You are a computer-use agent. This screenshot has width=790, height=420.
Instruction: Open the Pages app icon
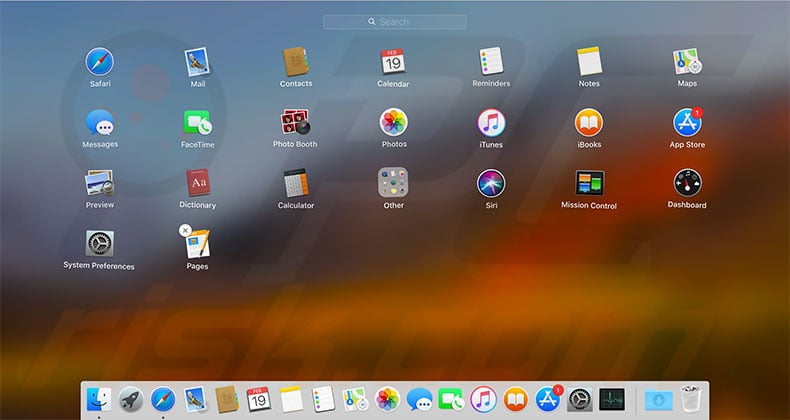[x=198, y=244]
